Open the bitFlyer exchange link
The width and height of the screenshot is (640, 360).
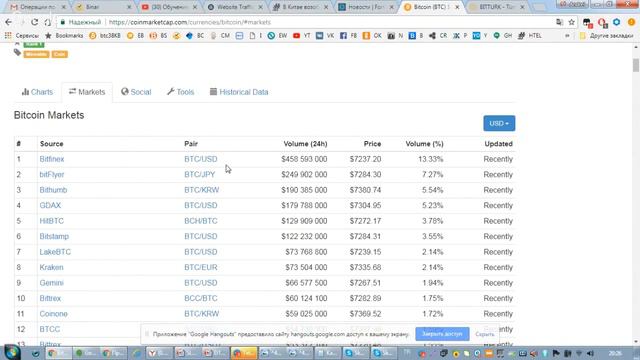52,175
